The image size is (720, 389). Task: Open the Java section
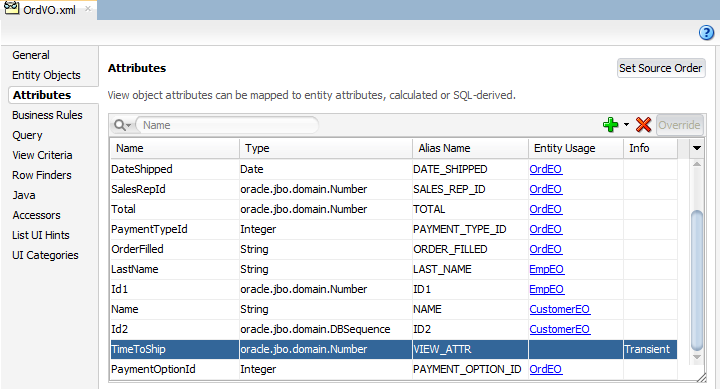click(x=24, y=195)
